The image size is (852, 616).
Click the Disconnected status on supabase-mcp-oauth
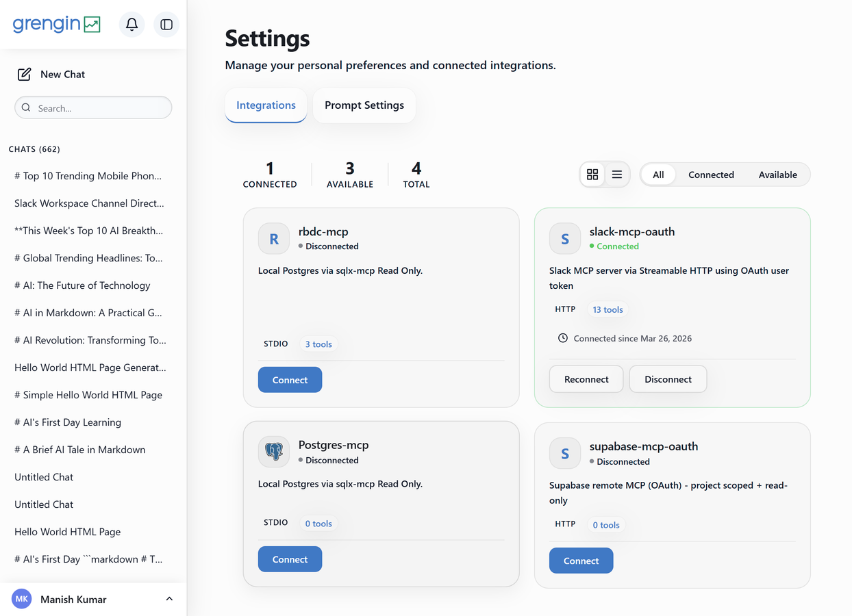pyautogui.click(x=620, y=462)
